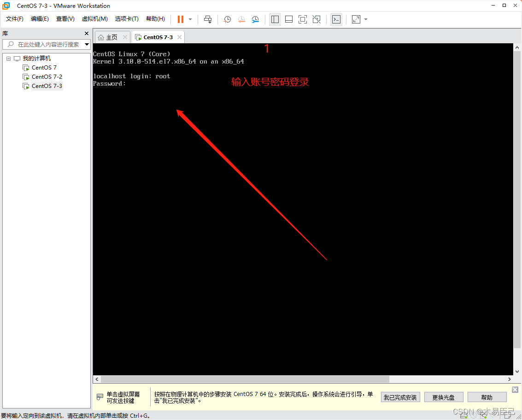
Task: Select CentOS 7-3 in the library
Action: pyautogui.click(x=47, y=86)
